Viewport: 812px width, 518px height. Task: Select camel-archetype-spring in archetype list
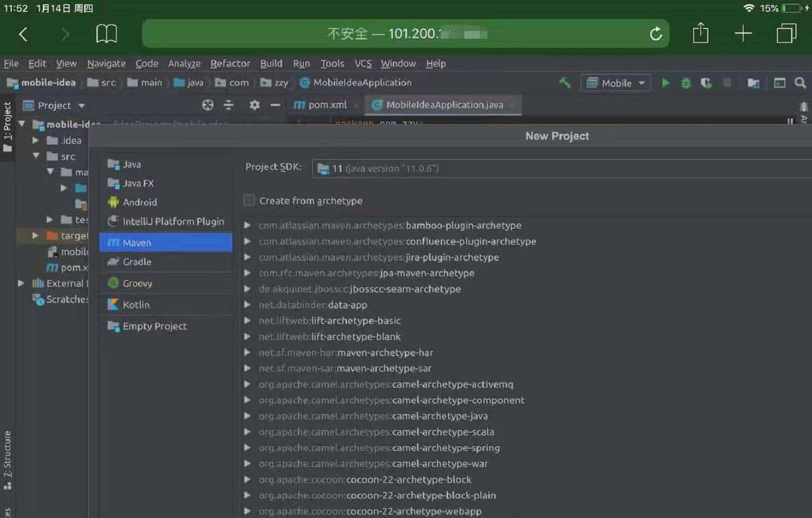[x=445, y=448]
